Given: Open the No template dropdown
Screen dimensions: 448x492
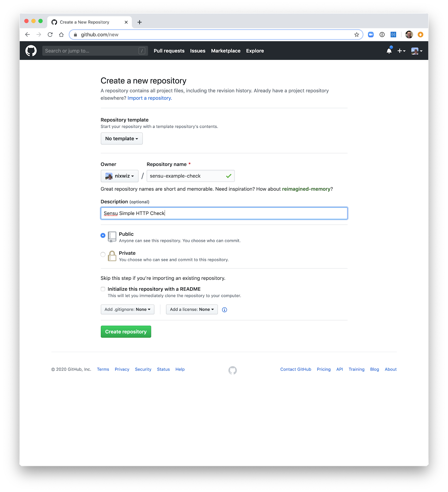Looking at the screenshot, I should [x=122, y=139].
